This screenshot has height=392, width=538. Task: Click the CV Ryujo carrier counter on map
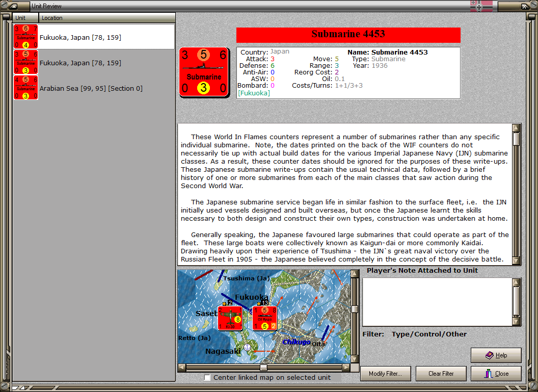264,318
